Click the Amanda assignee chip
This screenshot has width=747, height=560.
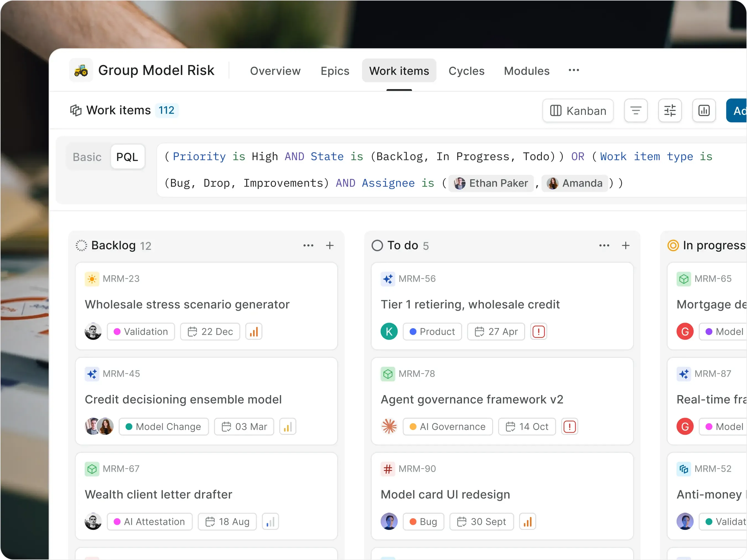point(575,183)
